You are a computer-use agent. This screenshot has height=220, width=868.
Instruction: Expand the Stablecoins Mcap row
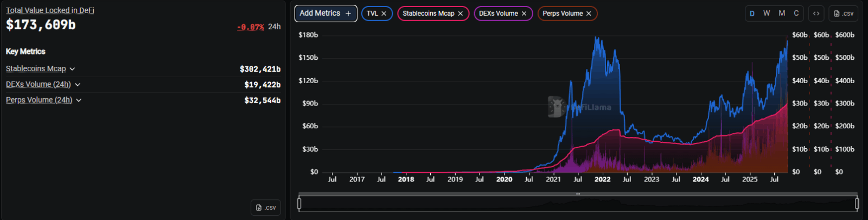[x=72, y=69]
